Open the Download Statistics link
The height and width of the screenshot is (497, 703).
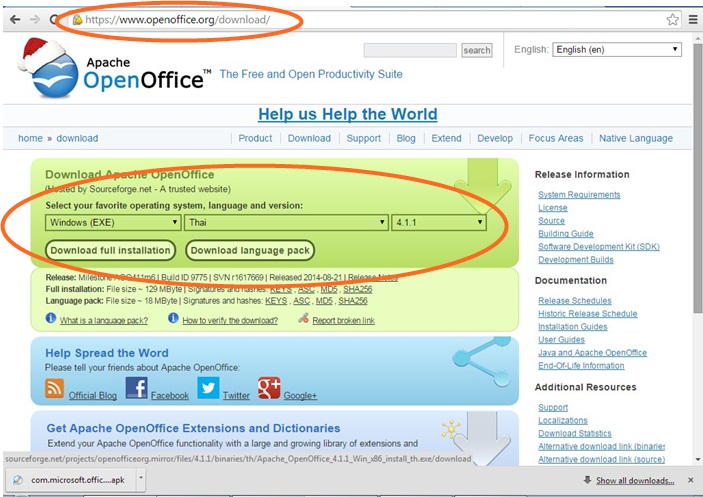(575, 433)
